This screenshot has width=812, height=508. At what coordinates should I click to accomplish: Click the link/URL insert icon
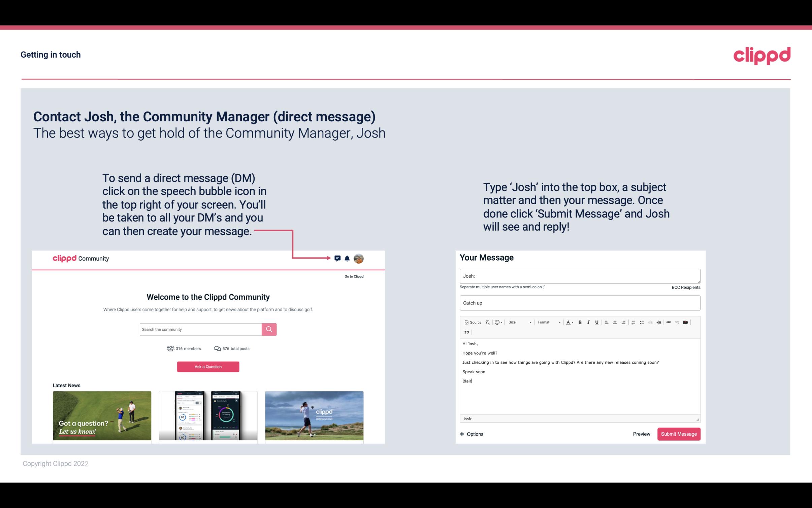coord(671,322)
